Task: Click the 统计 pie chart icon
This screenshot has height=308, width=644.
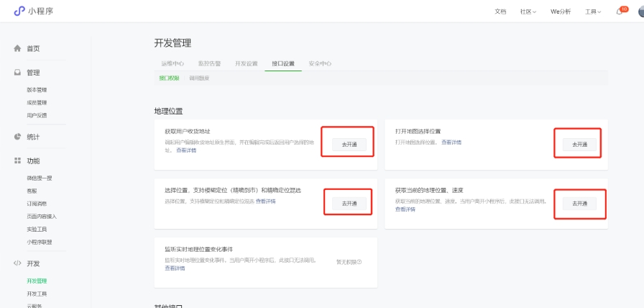Action: click(17, 137)
